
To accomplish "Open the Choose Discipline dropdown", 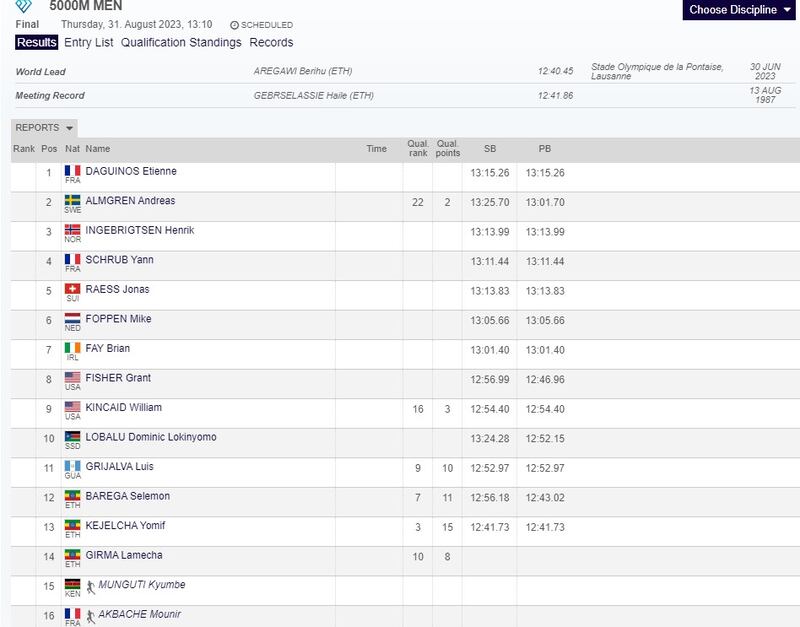I will point(739,10).
